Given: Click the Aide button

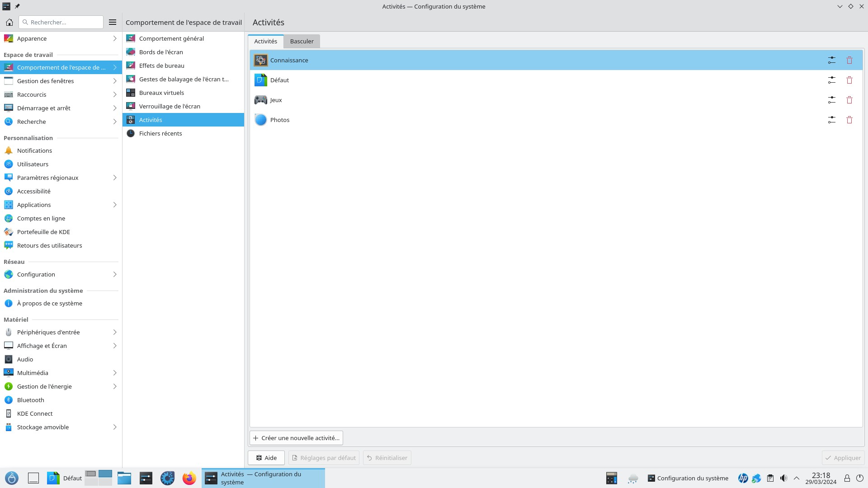Looking at the screenshot, I should [266, 458].
